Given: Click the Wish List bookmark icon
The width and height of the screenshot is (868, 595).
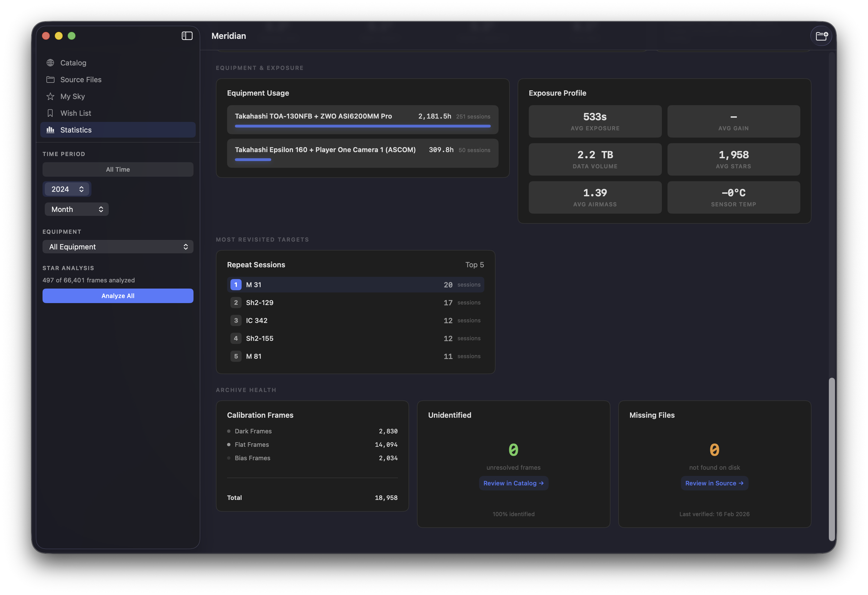Looking at the screenshot, I should point(50,113).
